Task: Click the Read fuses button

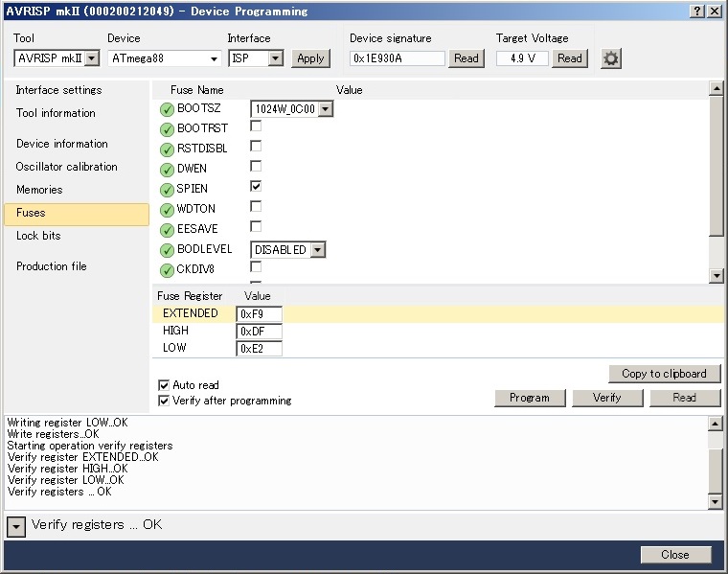Action: (x=685, y=398)
